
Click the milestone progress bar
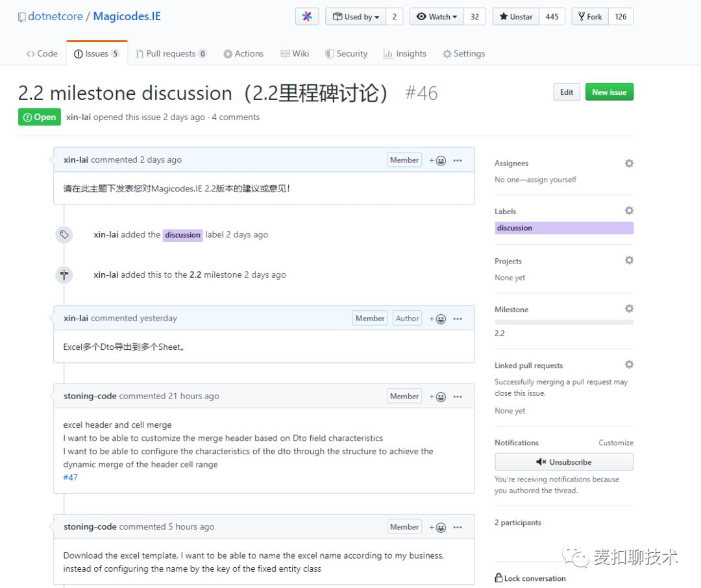(564, 323)
